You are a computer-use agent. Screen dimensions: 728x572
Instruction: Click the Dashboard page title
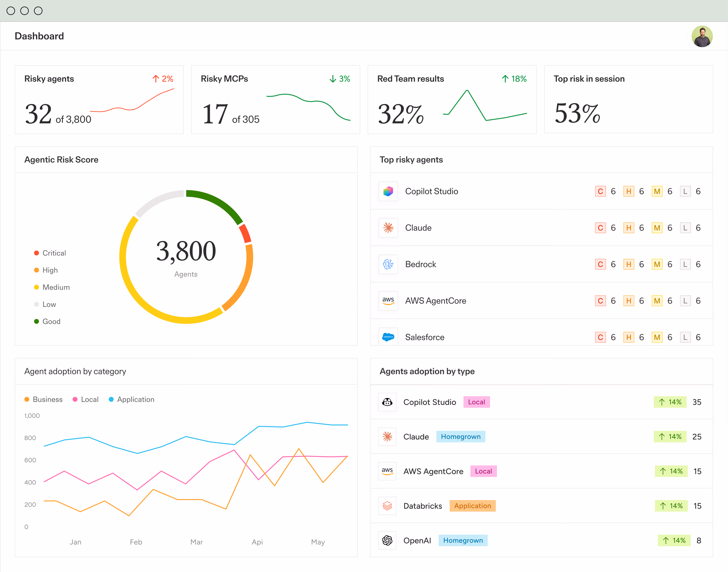pos(39,36)
